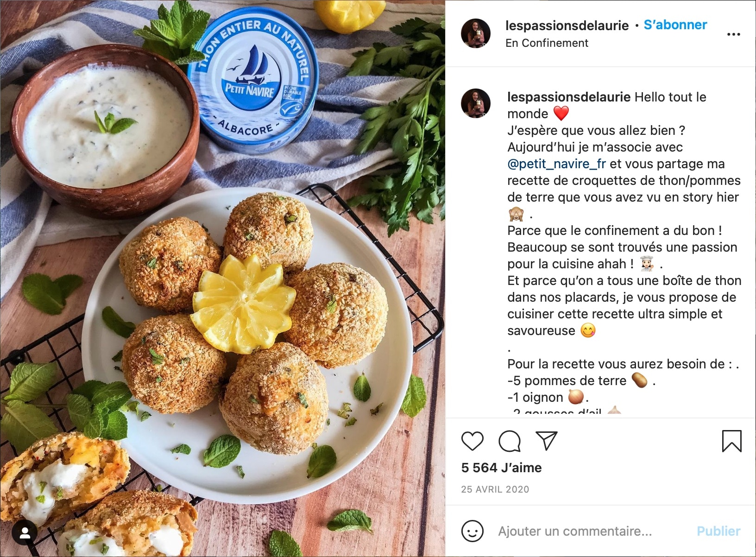Click the caption author avatar
756x557 pixels.
tap(476, 103)
